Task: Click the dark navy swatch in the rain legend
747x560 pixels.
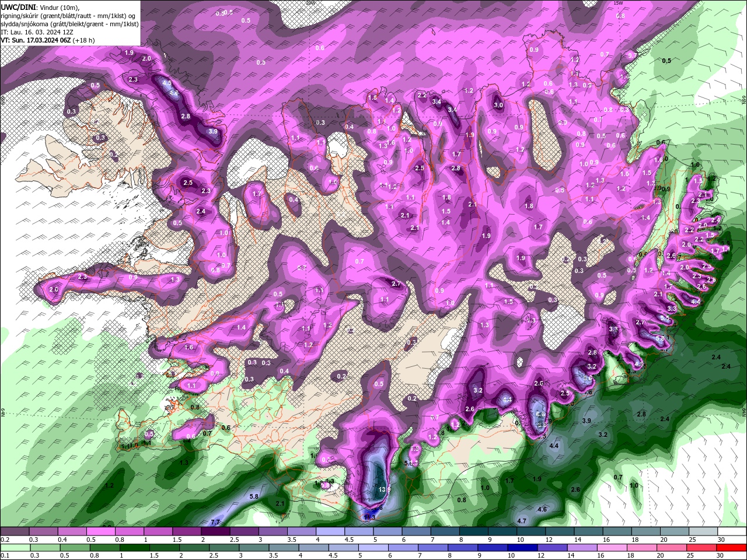Action: [x=522, y=548]
